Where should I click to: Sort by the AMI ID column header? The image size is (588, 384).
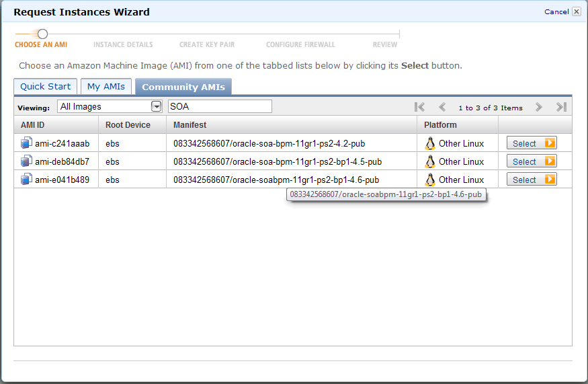[32, 125]
